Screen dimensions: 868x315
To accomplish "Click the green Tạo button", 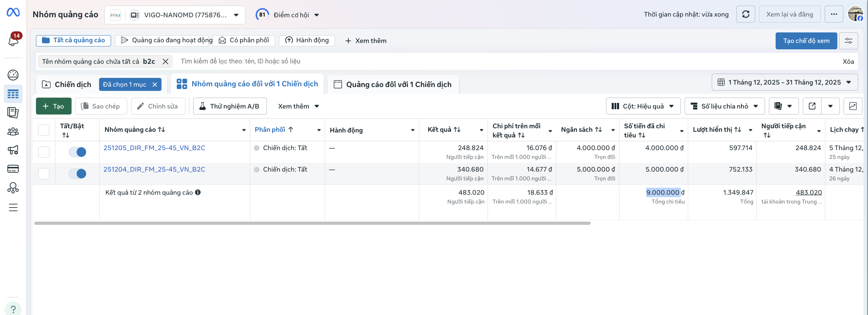I will pyautogui.click(x=54, y=106).
